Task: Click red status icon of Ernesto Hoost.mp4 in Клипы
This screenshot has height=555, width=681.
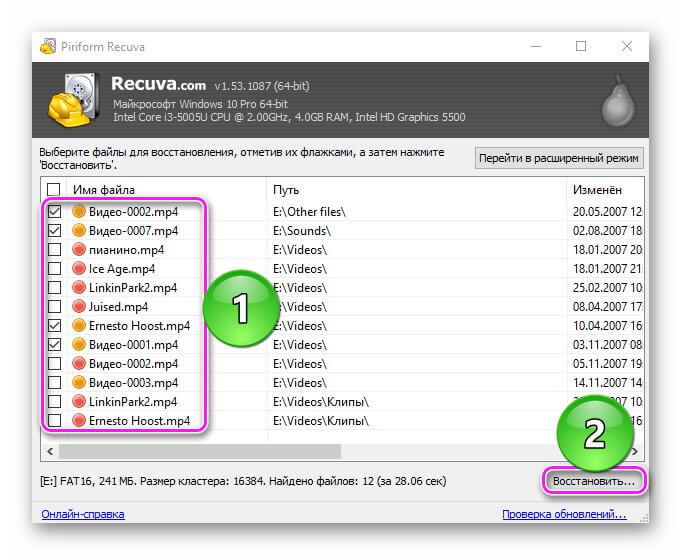Action: point(79,420)
